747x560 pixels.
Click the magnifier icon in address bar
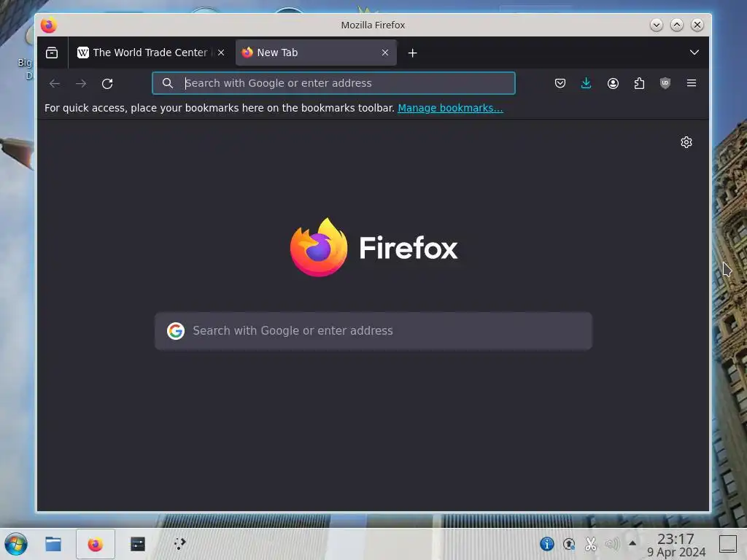point(167,83)
